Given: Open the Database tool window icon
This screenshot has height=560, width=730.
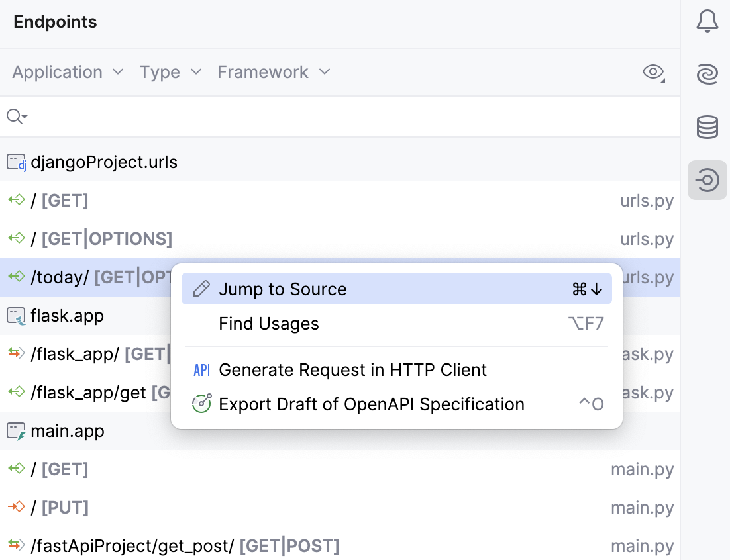Looking at the screenshot, I should [707, 127].
